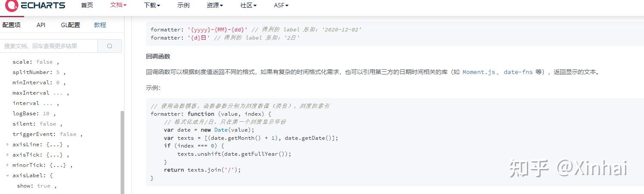Switch to the 配置项 tab
Viewport: 644px width, 194px height.
[x=11, y=25]
